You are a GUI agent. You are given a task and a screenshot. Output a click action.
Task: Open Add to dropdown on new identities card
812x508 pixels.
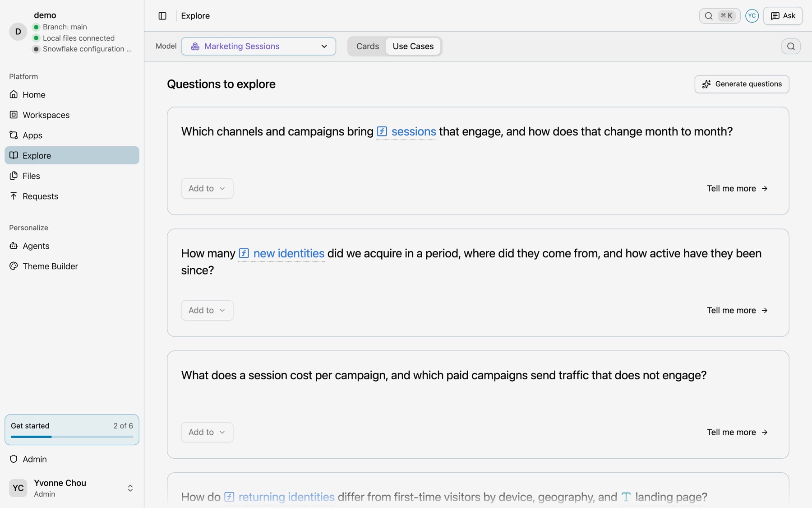click(x=207, y=310)
